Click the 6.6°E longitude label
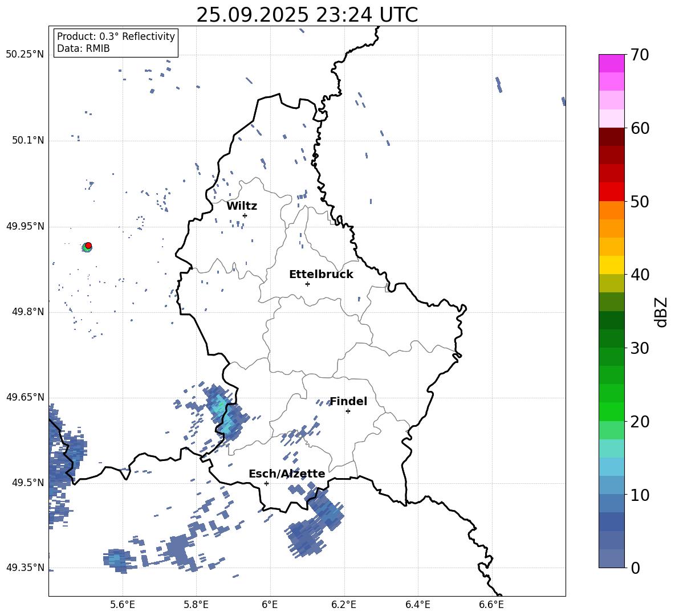 coord(491,605)
